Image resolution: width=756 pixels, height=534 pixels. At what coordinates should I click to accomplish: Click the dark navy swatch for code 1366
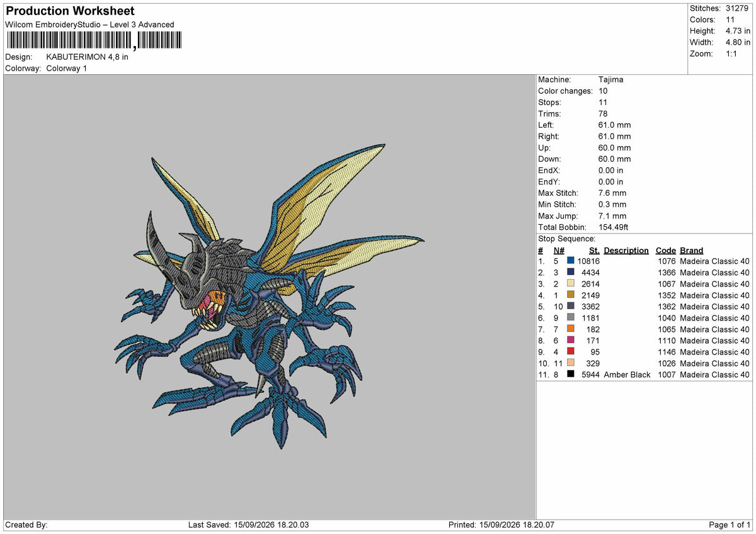(x=571, y=273)
